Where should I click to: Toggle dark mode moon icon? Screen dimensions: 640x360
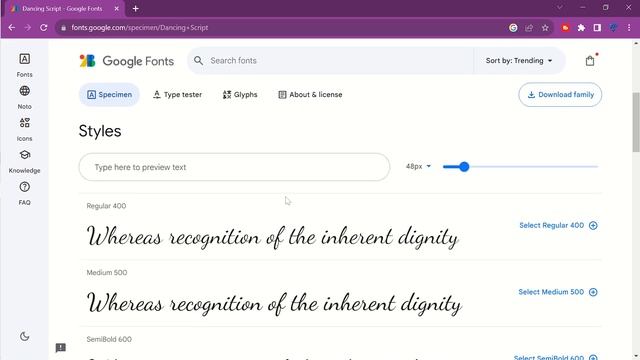pos(24,336)
